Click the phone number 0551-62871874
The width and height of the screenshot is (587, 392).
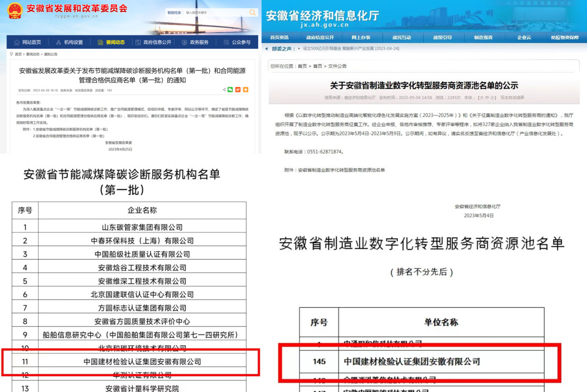click(324, 152)
